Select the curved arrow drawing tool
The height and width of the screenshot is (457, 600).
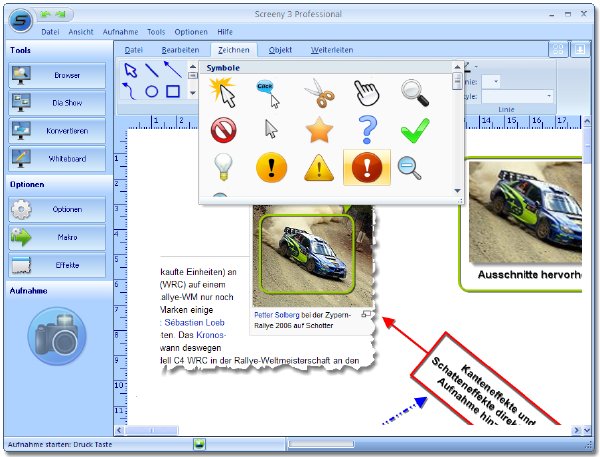(129, 91)
